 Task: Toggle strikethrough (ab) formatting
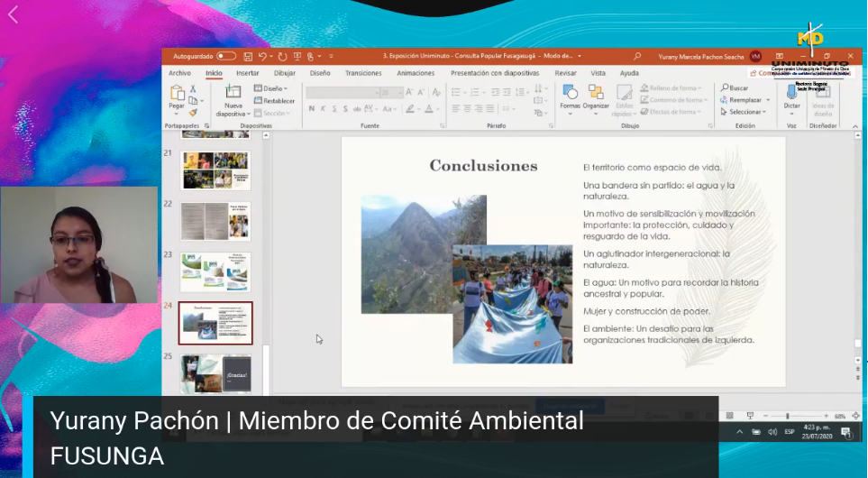click(x=357, y=109)
